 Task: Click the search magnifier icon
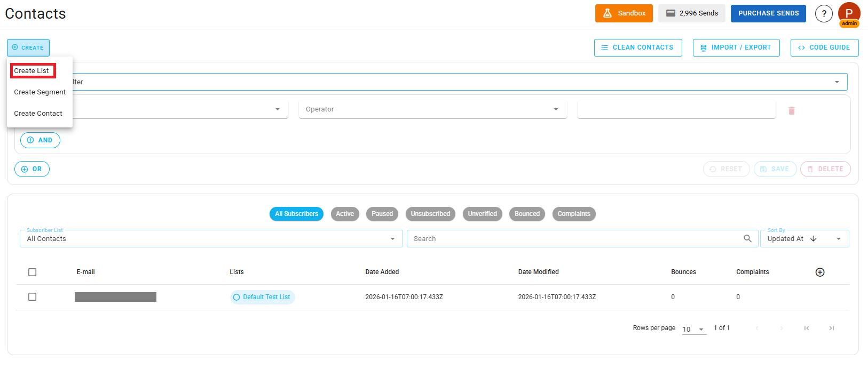pos(747,238)
